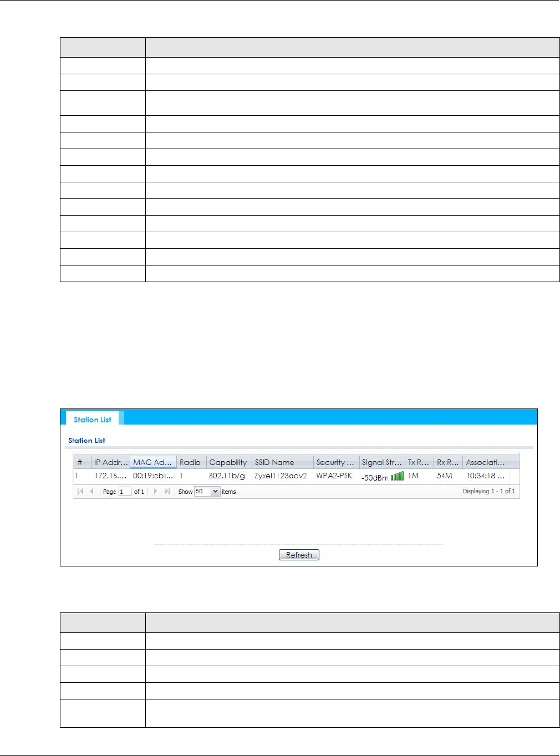This screenshot has width=560, height=756.
Task: Sort by Signal Strength column header
Action: click(x=381, y=462)
